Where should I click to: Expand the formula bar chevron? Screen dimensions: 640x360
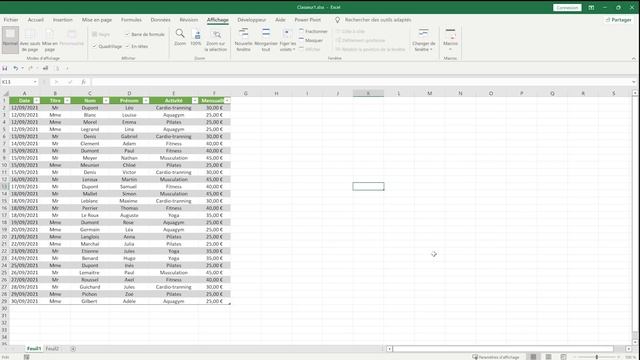(633, 82)
